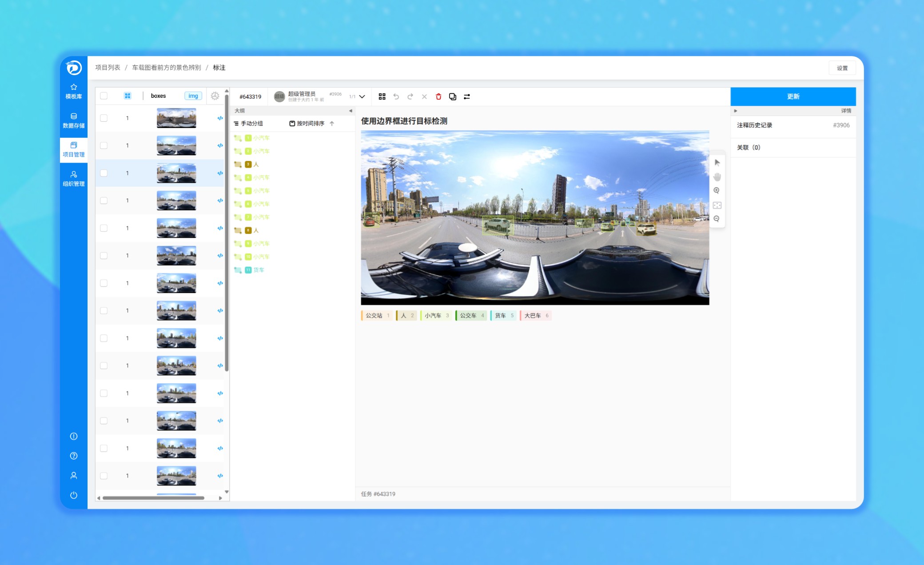Viewport: 924px width, 565px height.
Task: Click the blue 更新 button
Action: tap(793, 96)
